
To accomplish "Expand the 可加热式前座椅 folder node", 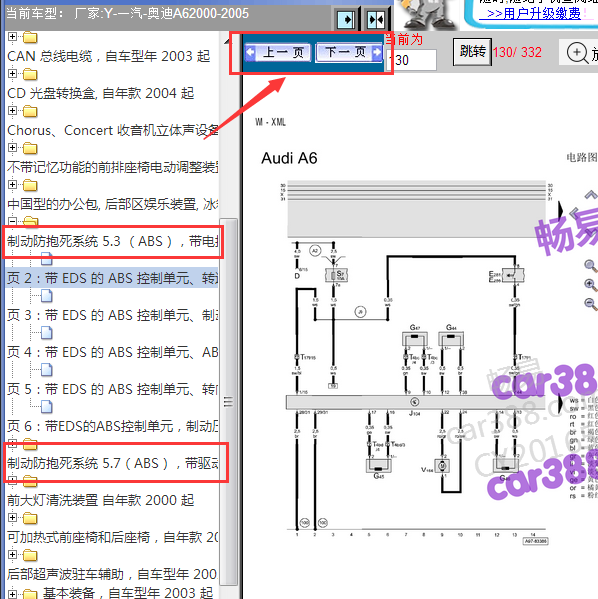I will (13, 517).
